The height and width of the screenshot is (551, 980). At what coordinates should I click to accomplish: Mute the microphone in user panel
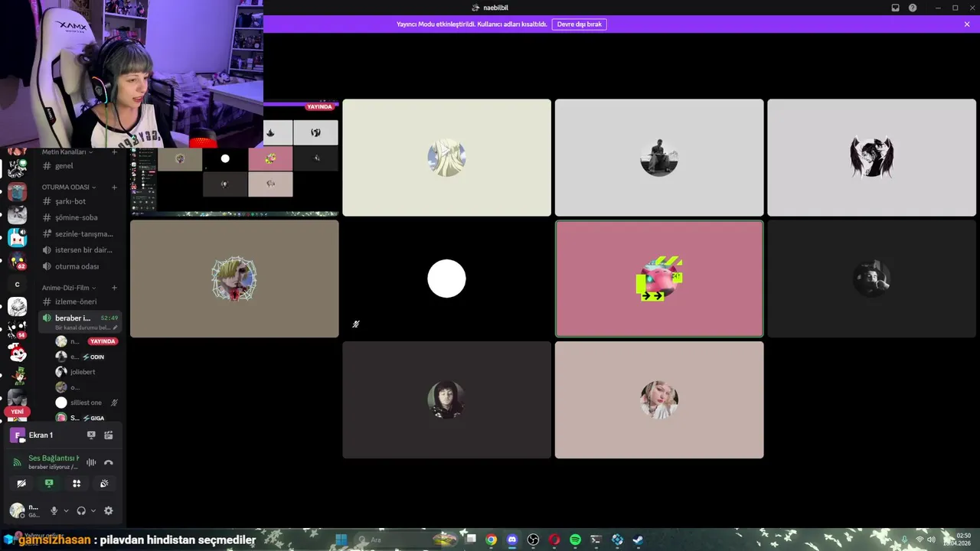(54, 510)
